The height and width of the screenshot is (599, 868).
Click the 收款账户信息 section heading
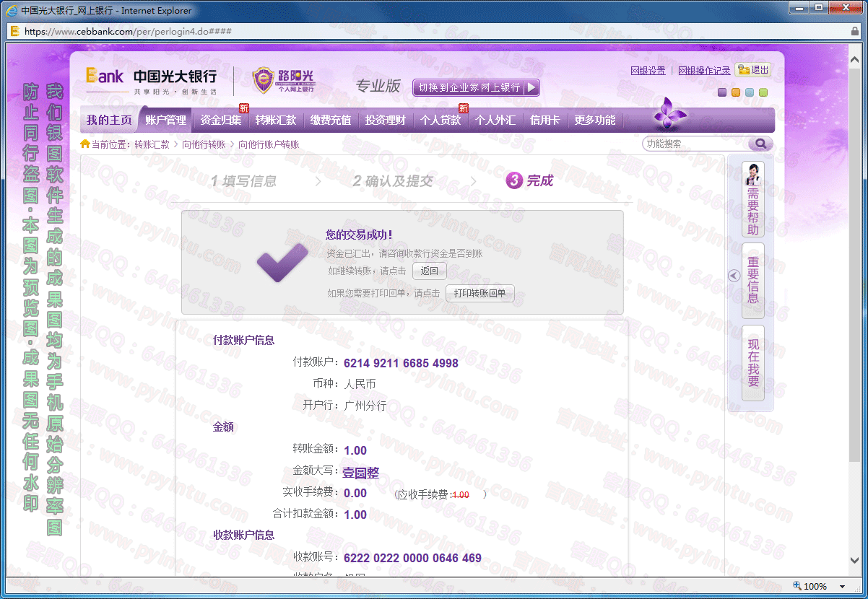[244, 535]
